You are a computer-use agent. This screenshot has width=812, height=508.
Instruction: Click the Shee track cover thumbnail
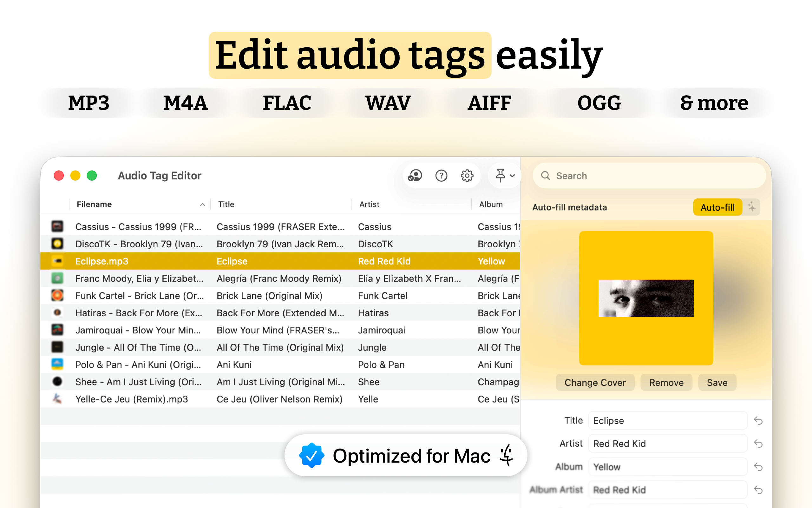[x=57, y=381]
